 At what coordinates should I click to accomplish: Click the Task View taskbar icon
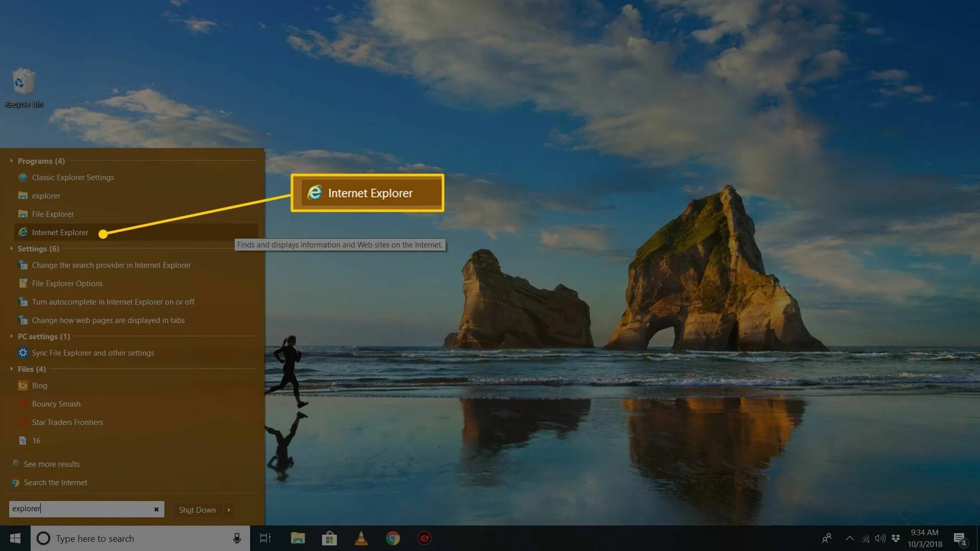pyautogui.click(x=265, y=538)
